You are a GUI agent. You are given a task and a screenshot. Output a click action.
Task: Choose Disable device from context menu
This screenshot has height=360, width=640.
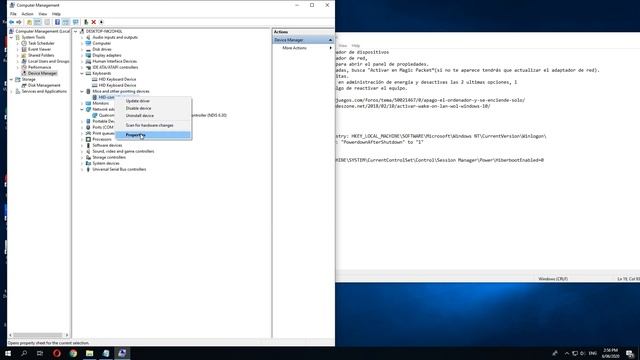coord(153,108)
